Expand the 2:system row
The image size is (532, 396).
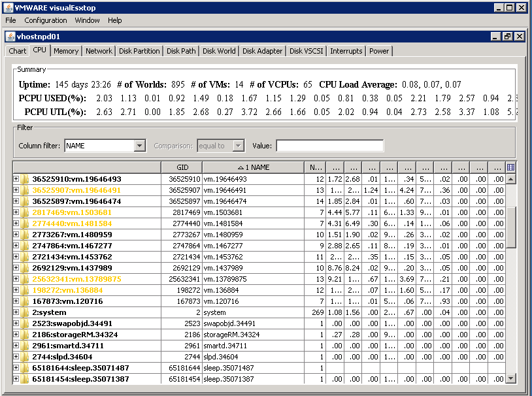[x=16, y=312]
